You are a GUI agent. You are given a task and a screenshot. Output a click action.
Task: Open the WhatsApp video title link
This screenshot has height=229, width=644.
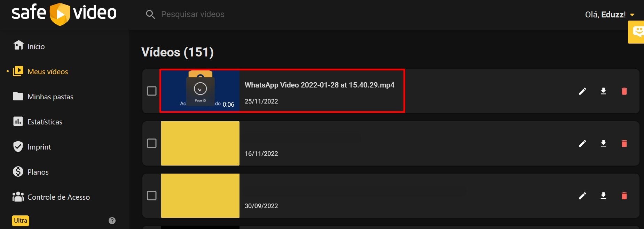coord(319,85)
